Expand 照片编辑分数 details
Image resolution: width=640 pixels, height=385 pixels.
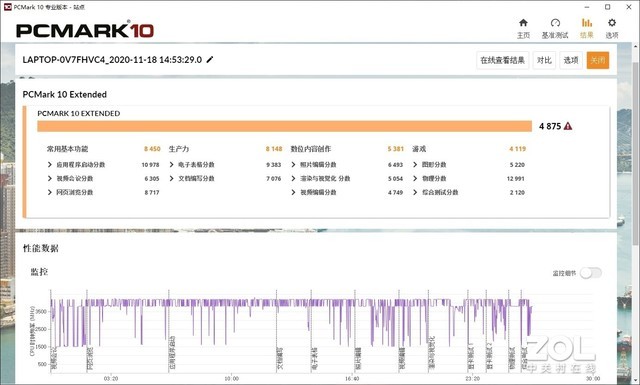coord(293,165)
